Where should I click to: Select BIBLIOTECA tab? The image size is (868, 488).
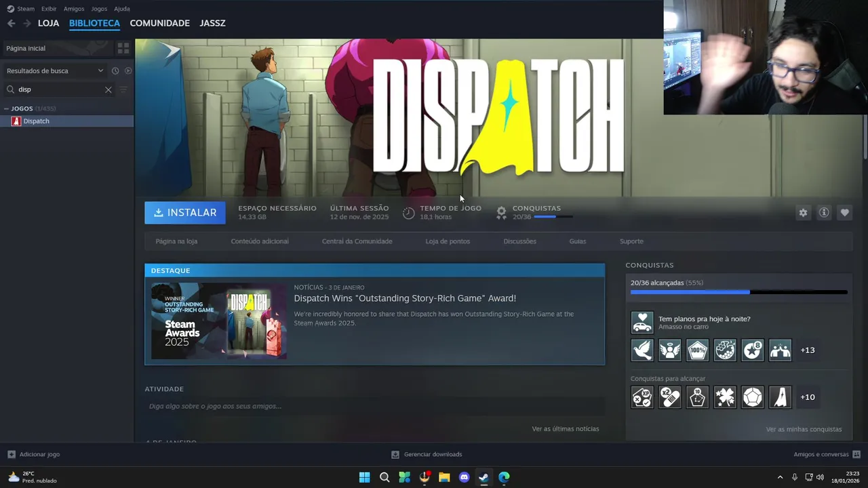point(94,23)
